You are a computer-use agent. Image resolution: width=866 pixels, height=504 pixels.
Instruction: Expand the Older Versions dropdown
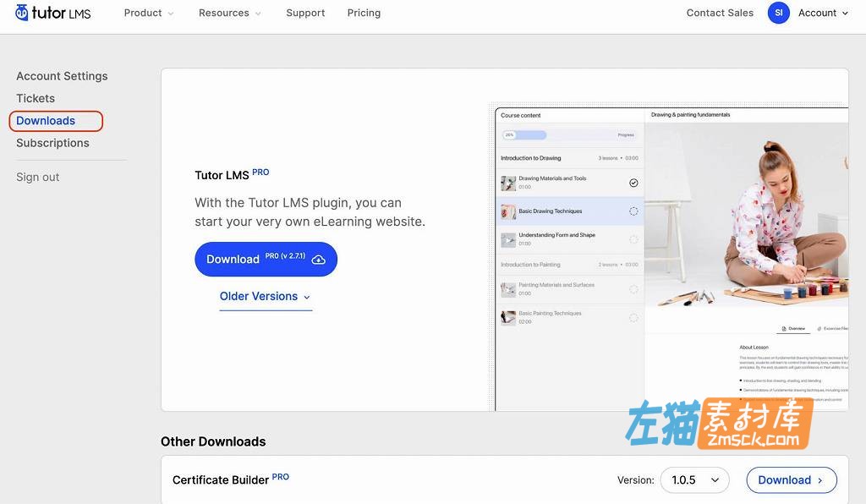tap(264, 296)
